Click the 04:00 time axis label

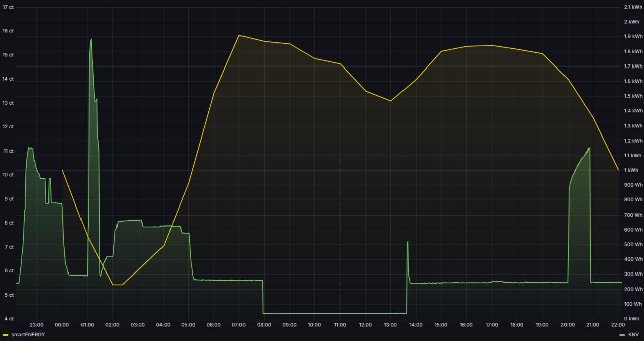click(x=163, y=325)
